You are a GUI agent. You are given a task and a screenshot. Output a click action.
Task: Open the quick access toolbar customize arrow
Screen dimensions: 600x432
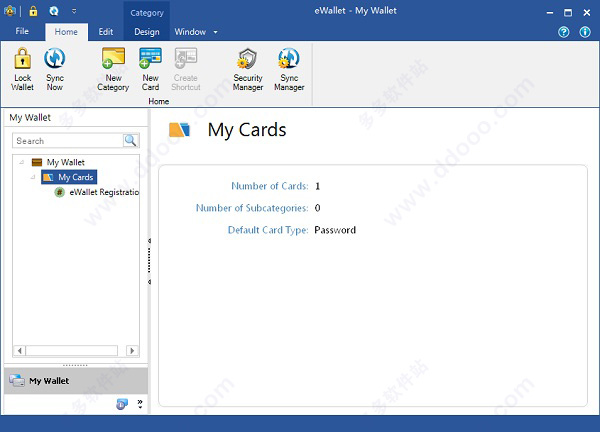coord(74,11)
